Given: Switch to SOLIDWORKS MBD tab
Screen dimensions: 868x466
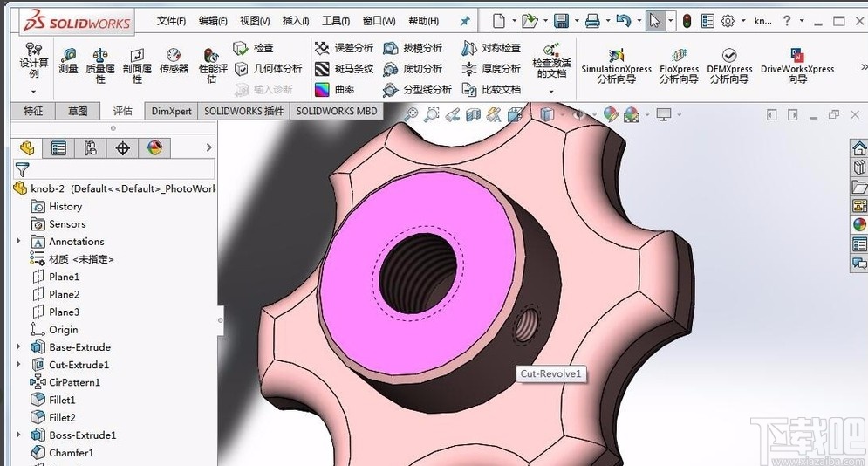Looking at the screenshot, I should point(337,111).
